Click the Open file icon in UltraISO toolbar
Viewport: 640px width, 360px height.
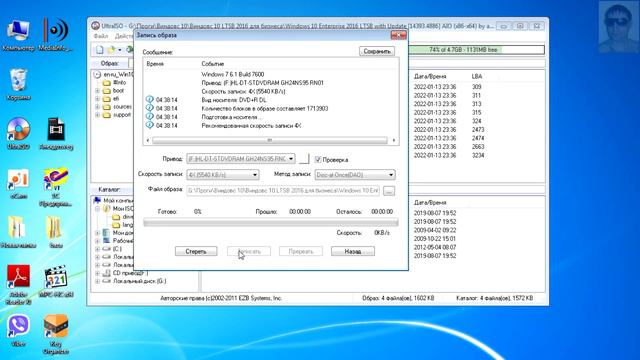111,50
